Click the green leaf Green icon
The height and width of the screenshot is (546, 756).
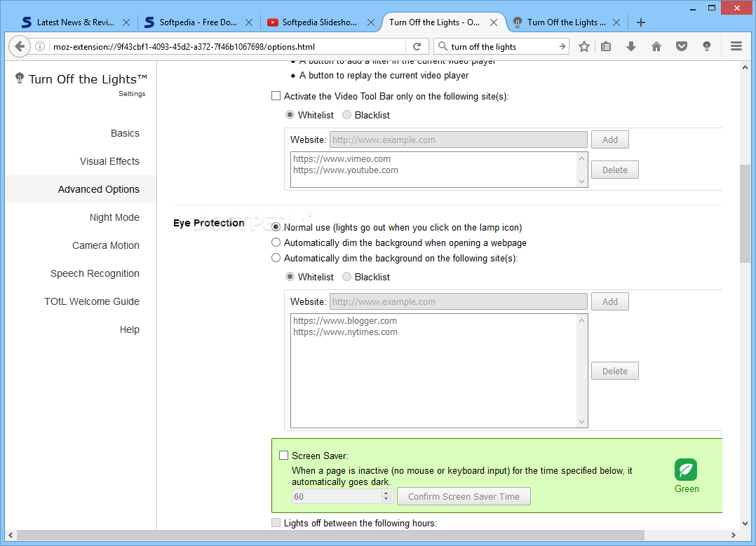(x=686, y=470)
